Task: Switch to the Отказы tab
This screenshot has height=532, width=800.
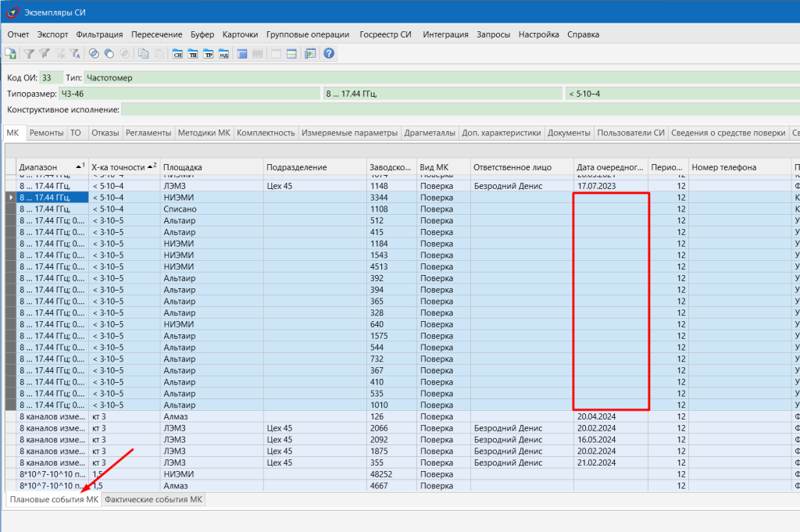Action: pos(105,133)
